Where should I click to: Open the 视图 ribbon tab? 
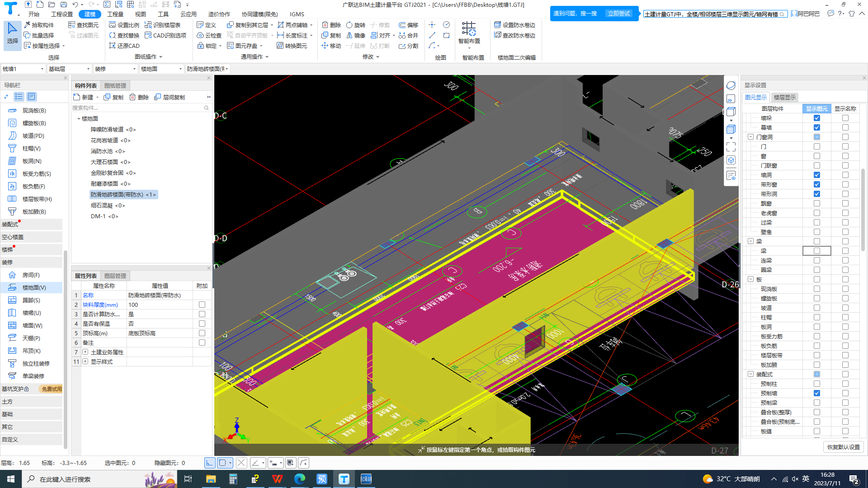[x=141, y=14]
